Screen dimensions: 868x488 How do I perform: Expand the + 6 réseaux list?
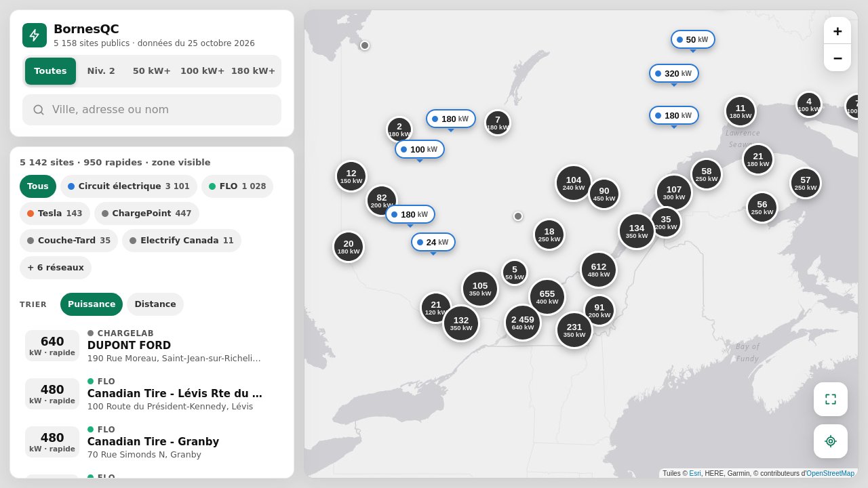tap(56, 268)
